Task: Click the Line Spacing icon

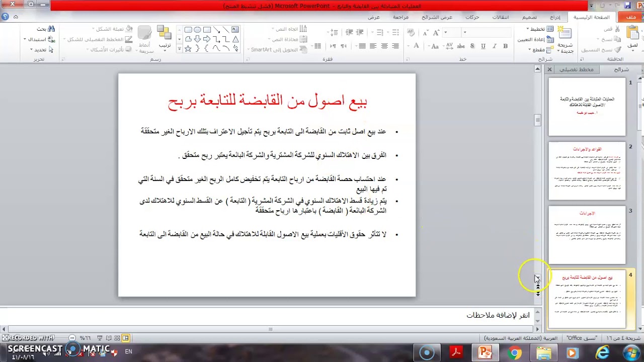Action: pyautogui.click(x=333, y=32)
